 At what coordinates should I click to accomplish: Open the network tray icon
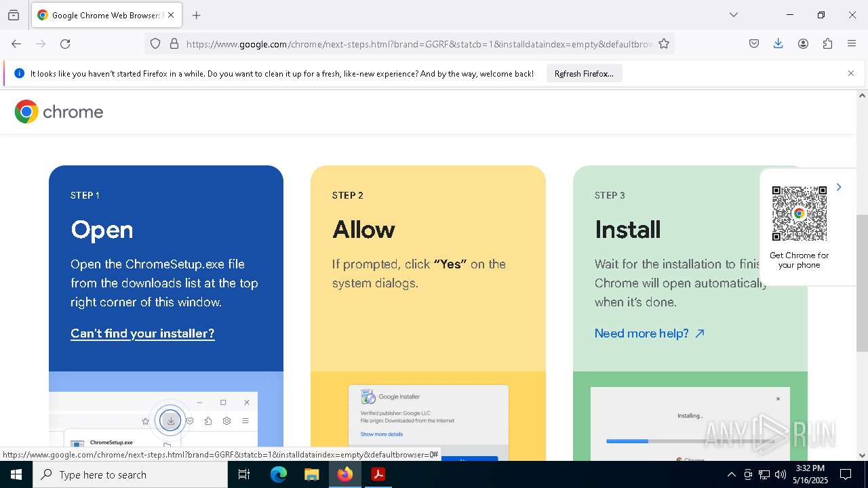[x=764, y=474]
